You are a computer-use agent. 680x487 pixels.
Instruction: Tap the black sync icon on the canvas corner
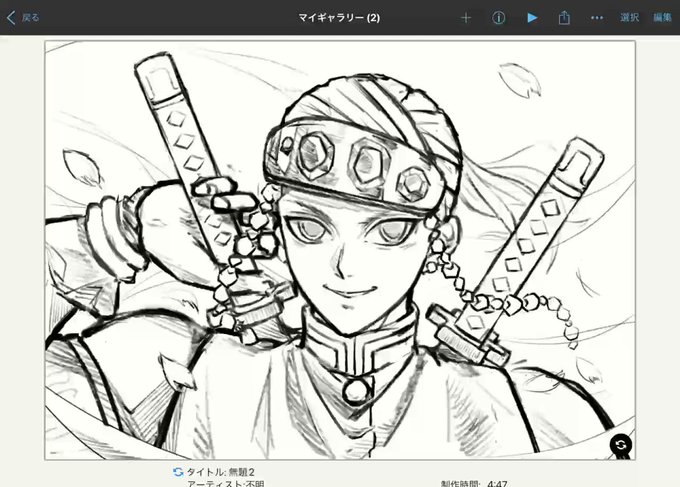621,445
